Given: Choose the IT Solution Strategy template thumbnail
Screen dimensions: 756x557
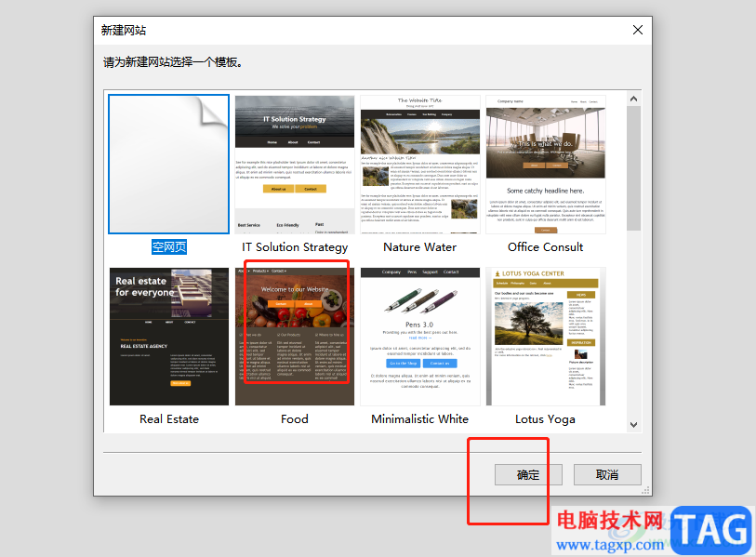Looking at the screenshot, I should point(295,165).
